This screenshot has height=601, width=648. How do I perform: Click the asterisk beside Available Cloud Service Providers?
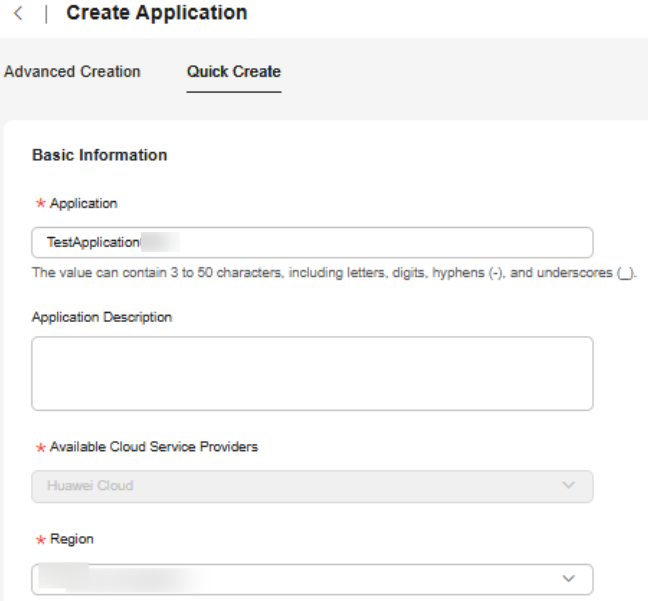click(40, 448)
